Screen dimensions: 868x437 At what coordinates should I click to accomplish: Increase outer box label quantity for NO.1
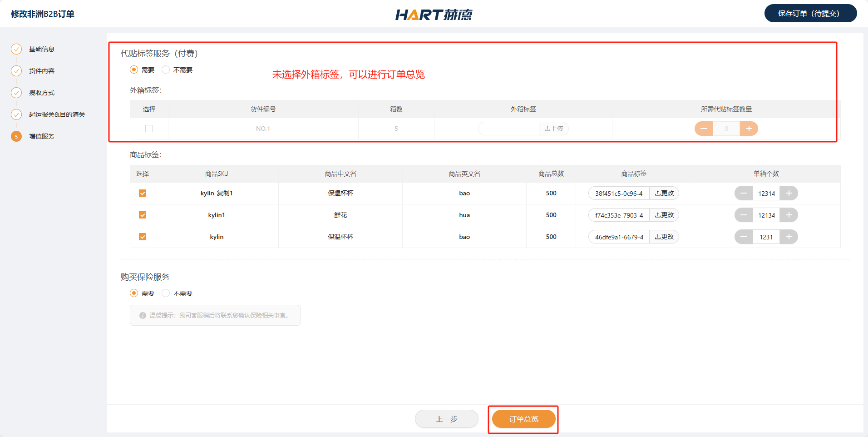coord(749,129)
